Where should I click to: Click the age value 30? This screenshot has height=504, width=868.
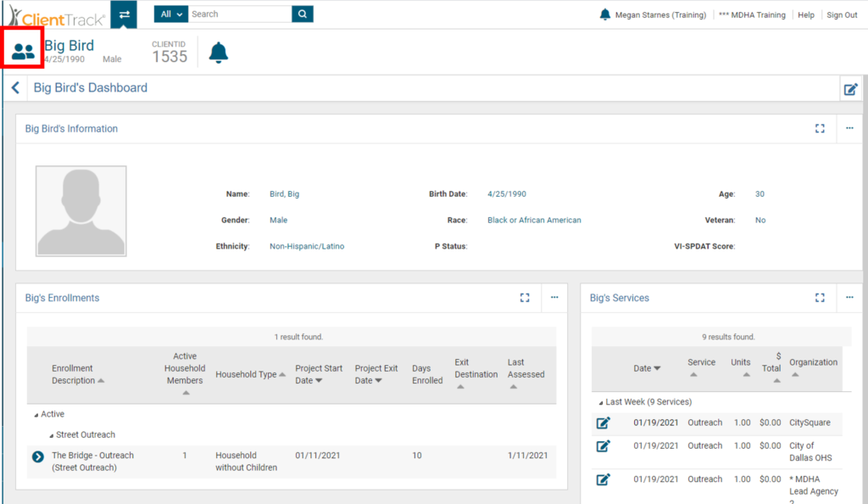coord(759,193)
